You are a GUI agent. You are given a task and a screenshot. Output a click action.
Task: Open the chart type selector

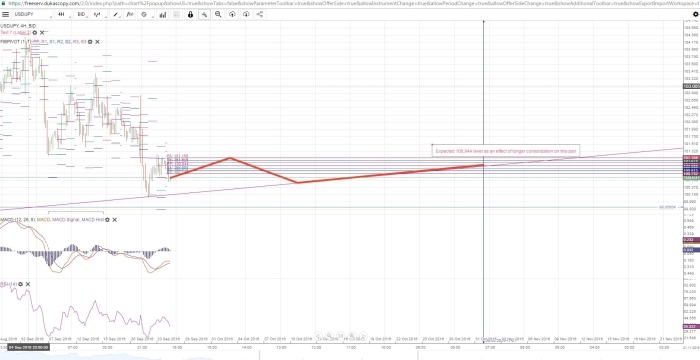click(x=98, y=14)
